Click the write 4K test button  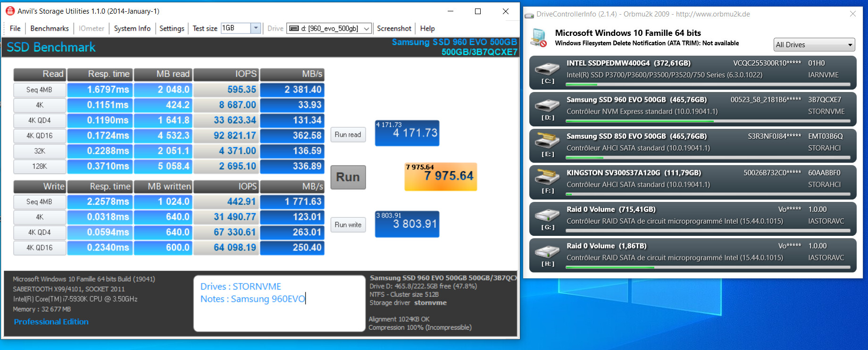coord(40,217)
